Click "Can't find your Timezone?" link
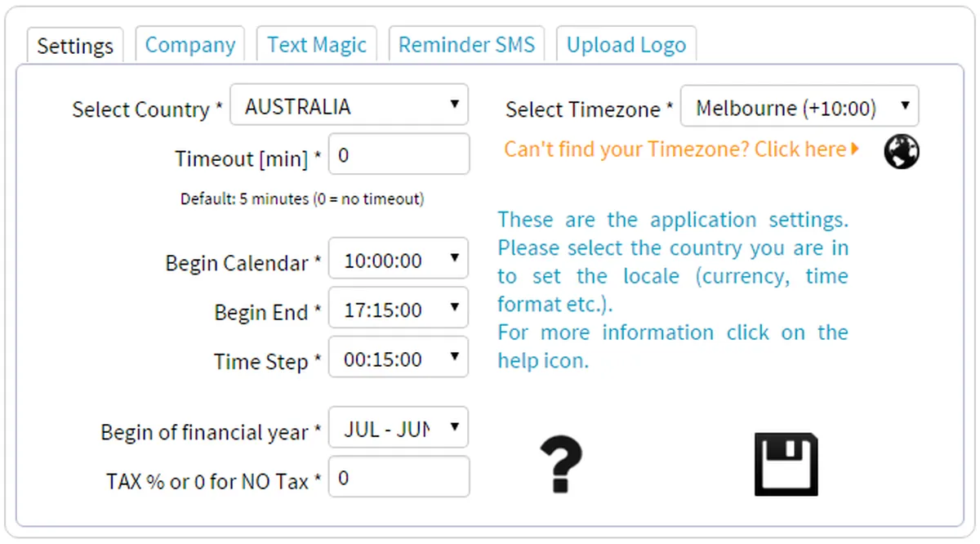Screen dimensions: 980x544 click(x=675, y=149)
